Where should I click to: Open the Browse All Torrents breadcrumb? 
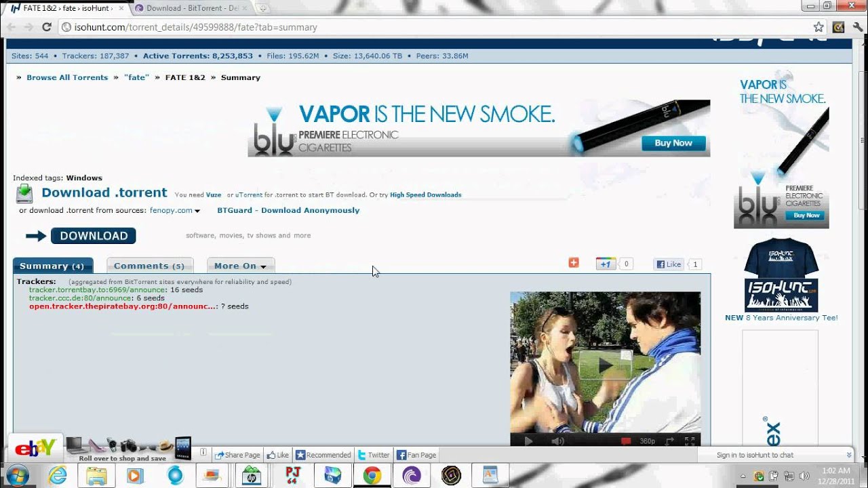click(67, 77)
